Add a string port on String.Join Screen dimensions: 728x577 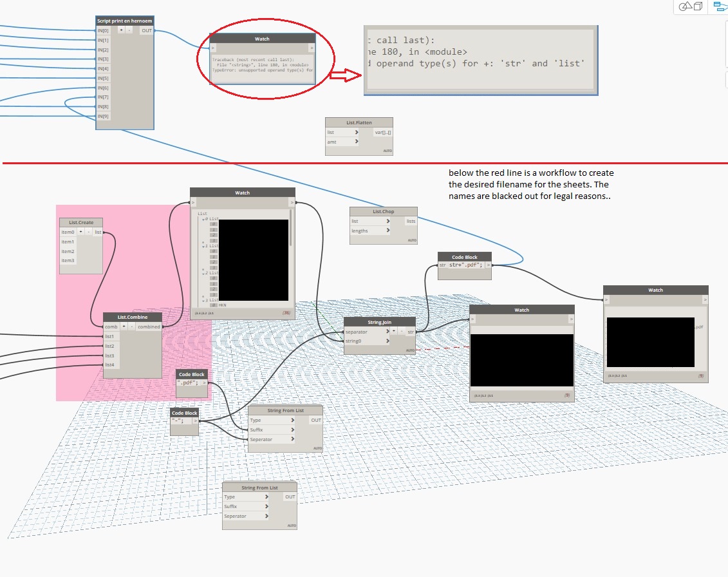394,331
